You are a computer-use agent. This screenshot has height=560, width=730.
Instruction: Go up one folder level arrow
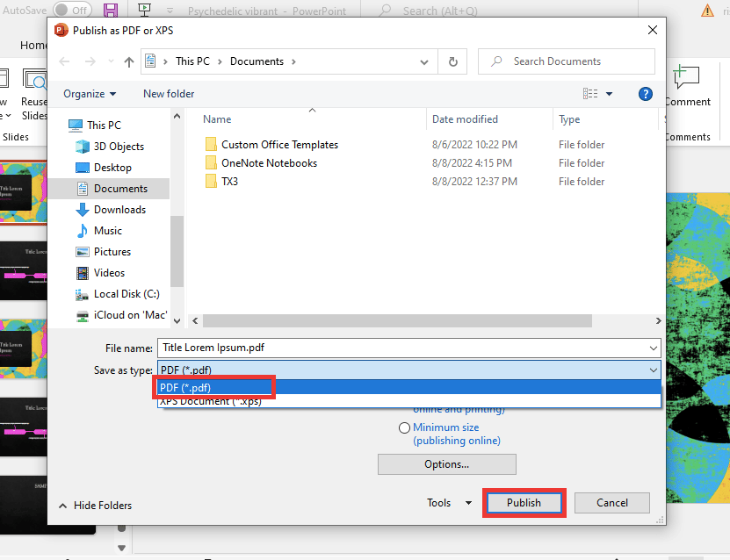point(129,61)
